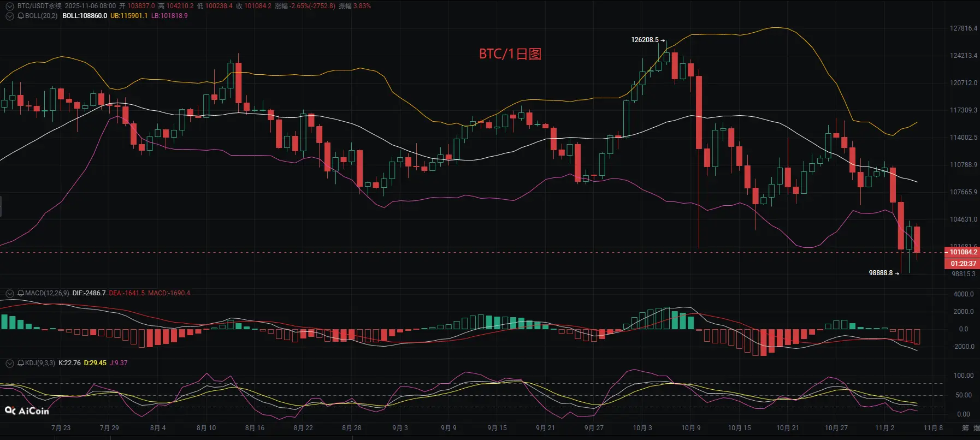The height and width of the screenshot is (440, 980).
Task: Click the 11月 2 date on the time axis
Action: (x=885, y=428)
